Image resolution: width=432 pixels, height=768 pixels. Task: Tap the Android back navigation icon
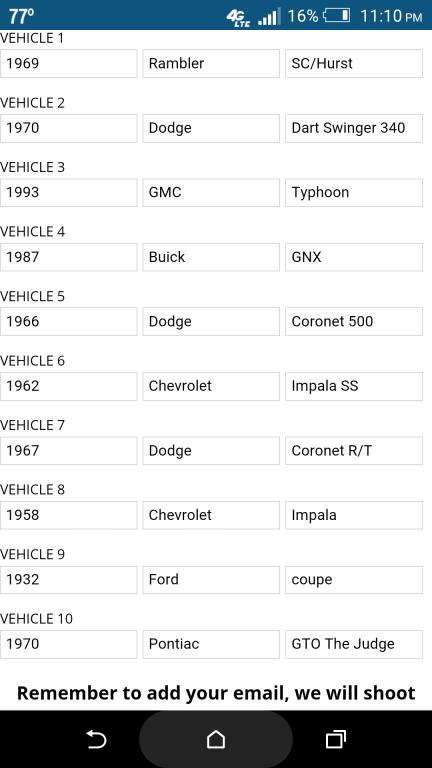point(96,739)
